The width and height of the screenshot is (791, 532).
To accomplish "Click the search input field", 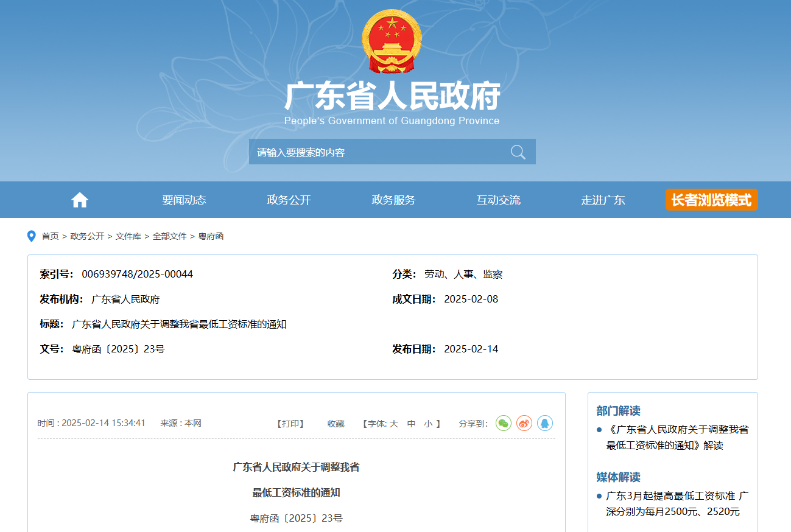I will point(378,152).
